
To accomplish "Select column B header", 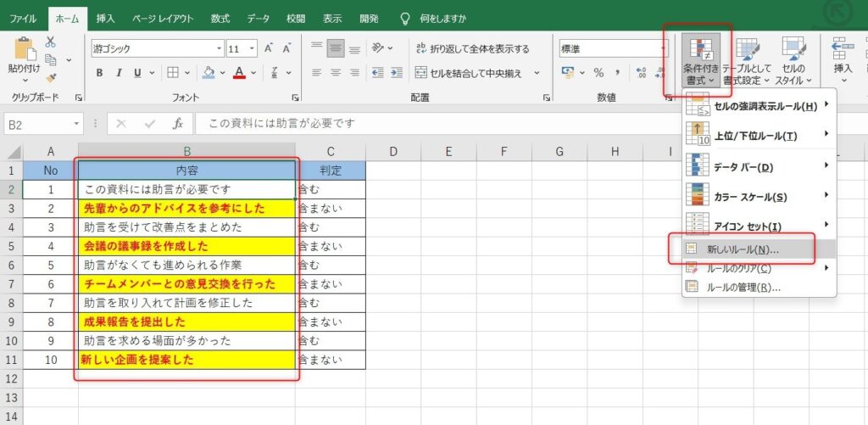I will (186, 151).
